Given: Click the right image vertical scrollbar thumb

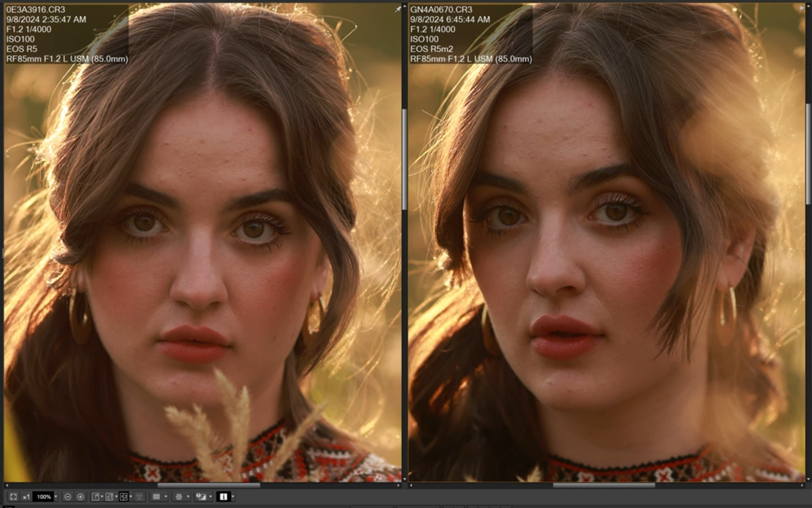Looking at the screenshot, I should click(808, 154).
